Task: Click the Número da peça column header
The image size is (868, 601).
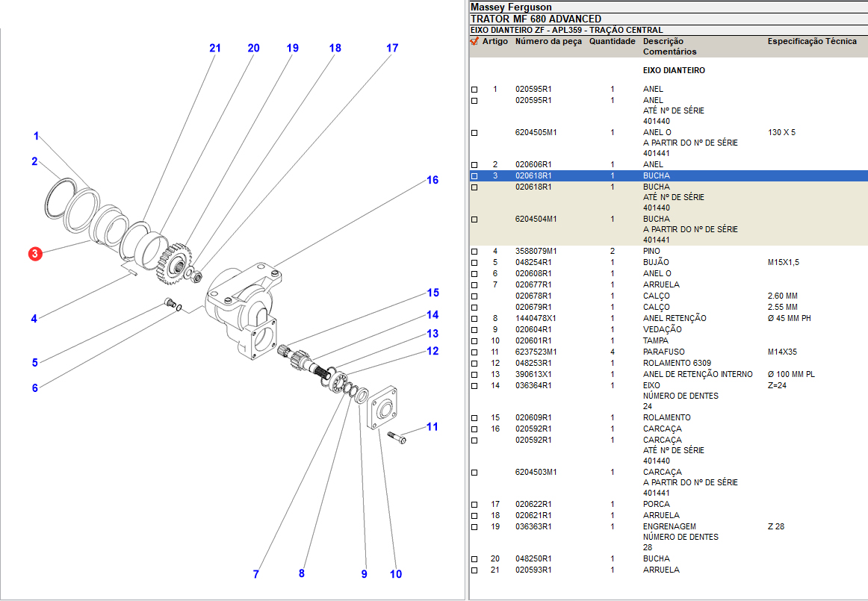Action: 548,42
